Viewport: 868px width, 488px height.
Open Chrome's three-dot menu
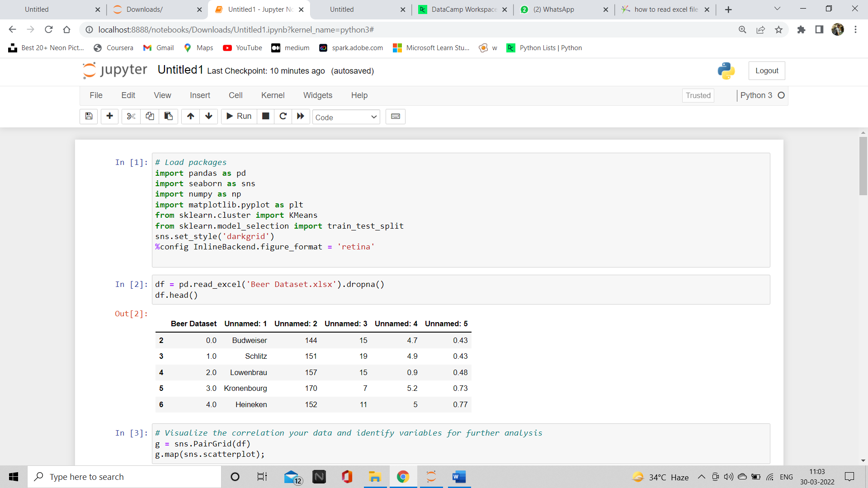(856, 30)
